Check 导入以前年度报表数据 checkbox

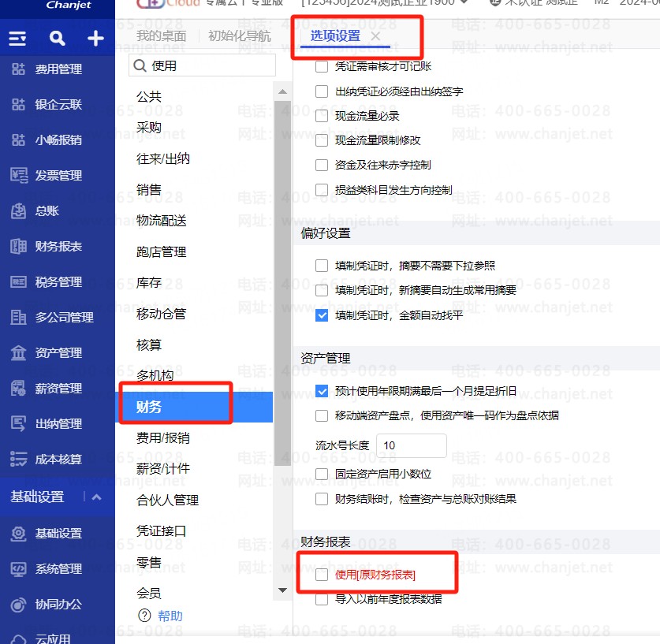pos(322,599)
